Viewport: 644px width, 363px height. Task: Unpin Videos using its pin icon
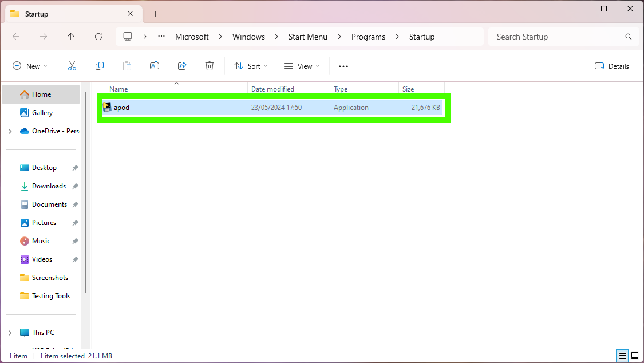[75, 259]
